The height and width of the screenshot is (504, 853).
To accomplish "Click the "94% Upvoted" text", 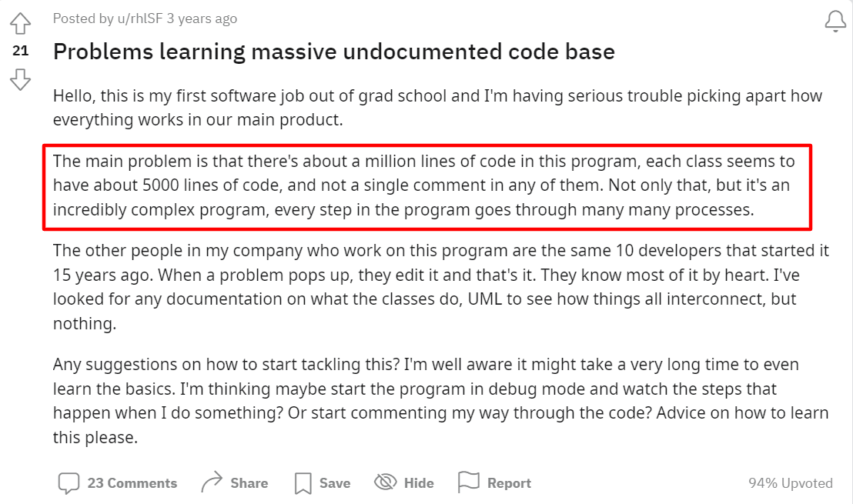I will point(790,483).
